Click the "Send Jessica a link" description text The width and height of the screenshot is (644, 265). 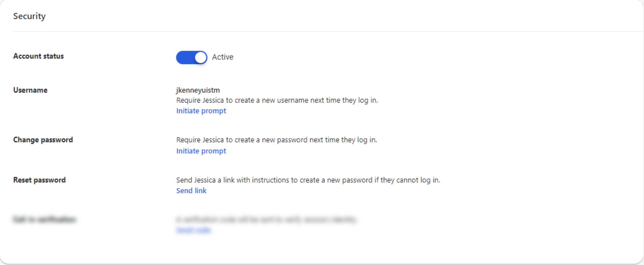[308, 180]
